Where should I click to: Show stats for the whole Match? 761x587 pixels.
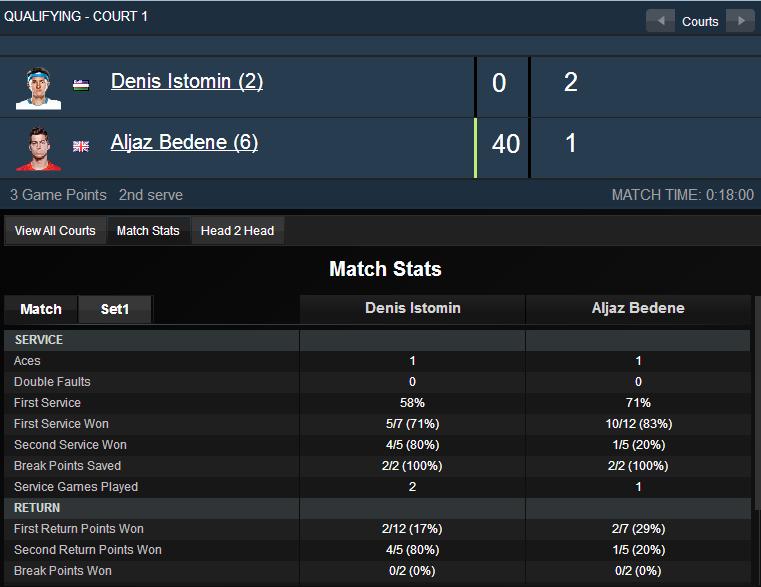pos(41,309)
